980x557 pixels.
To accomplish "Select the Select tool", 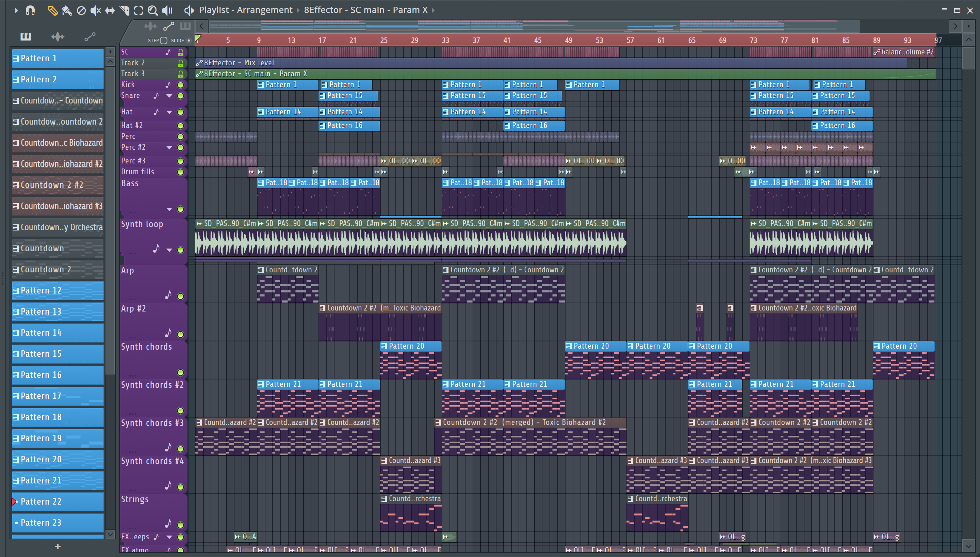I will 138,10.
